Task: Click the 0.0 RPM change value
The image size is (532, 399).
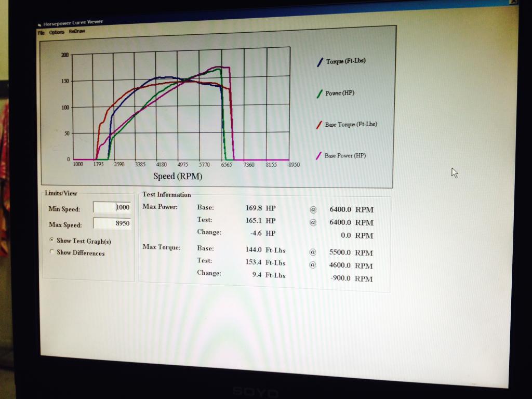Action: [x=356, y=235]
